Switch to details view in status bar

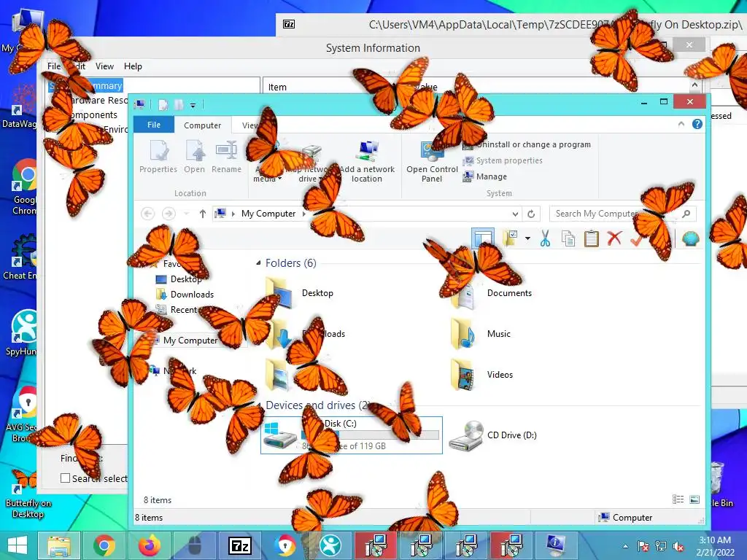click(x=678, y=499)
